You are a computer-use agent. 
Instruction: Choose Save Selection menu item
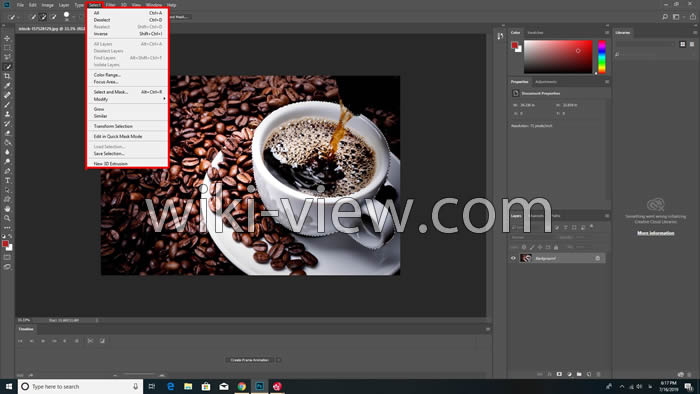point(127,153)
